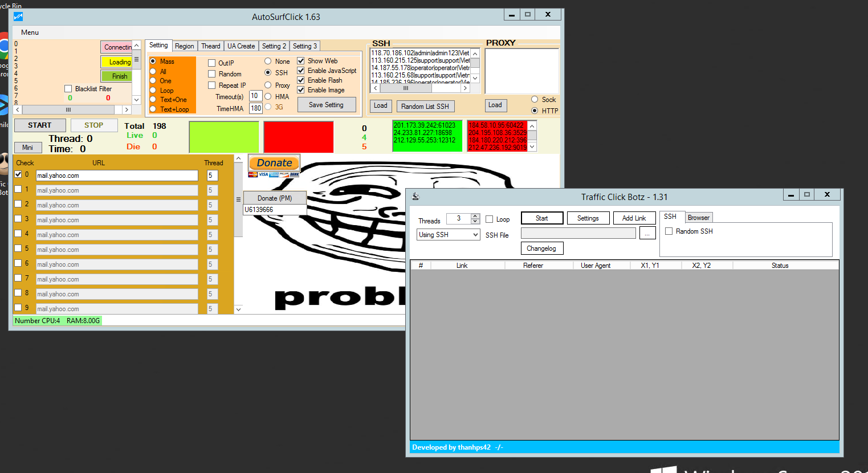Open the Setting 2 tab

point(274,46)
